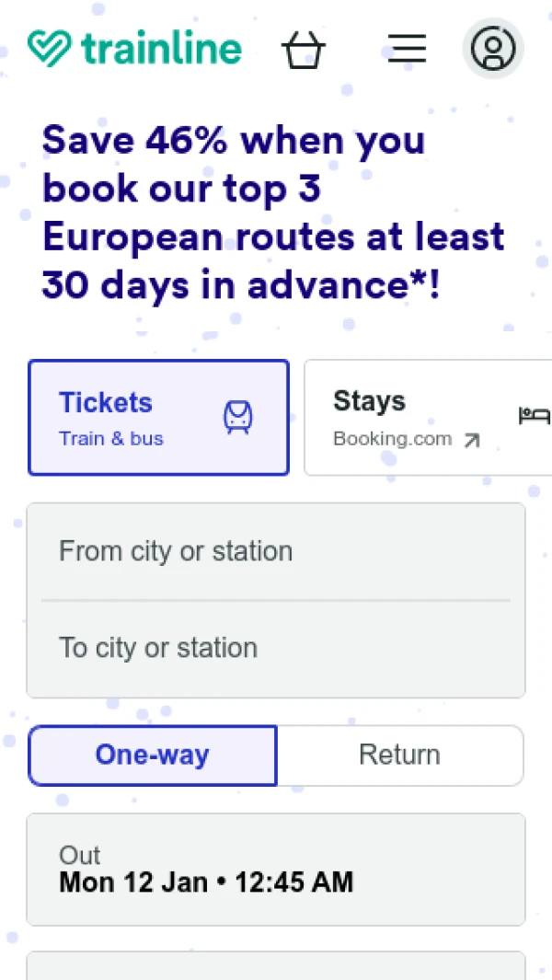The image size is (552, 980).
Task: Click the Train & bus subtitle
Action: [x=111, y=439]
